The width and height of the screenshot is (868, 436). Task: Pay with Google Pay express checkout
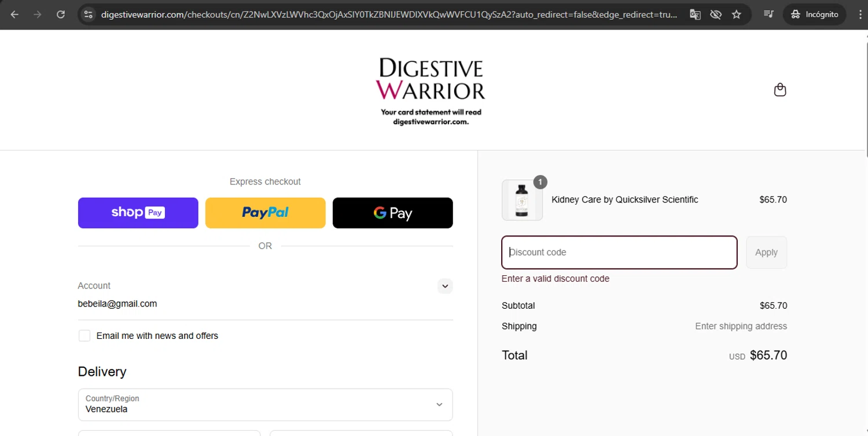coord(393,213)
